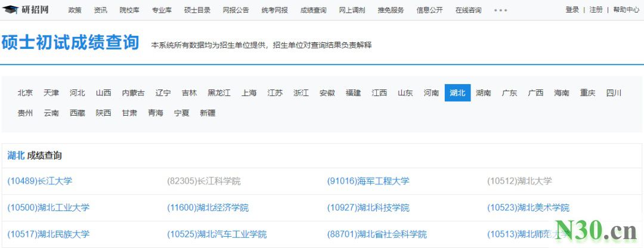The height and width of the screenshot is (248, 644).
Task: Choose 山西 in the province list
Action: coord(104,93)
